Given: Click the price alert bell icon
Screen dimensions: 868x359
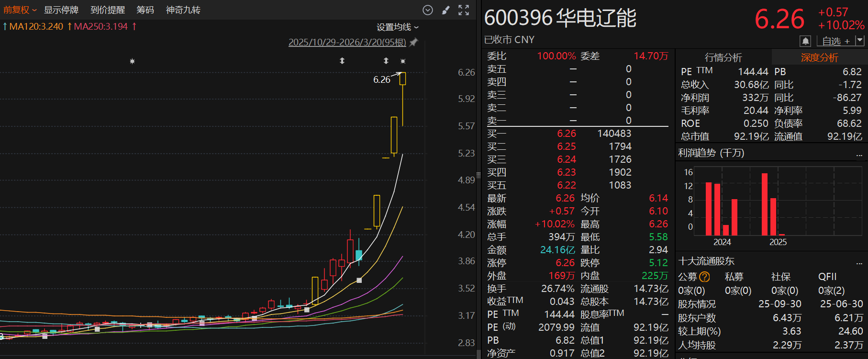Looking at the screenshot, I should coord(805,41).
